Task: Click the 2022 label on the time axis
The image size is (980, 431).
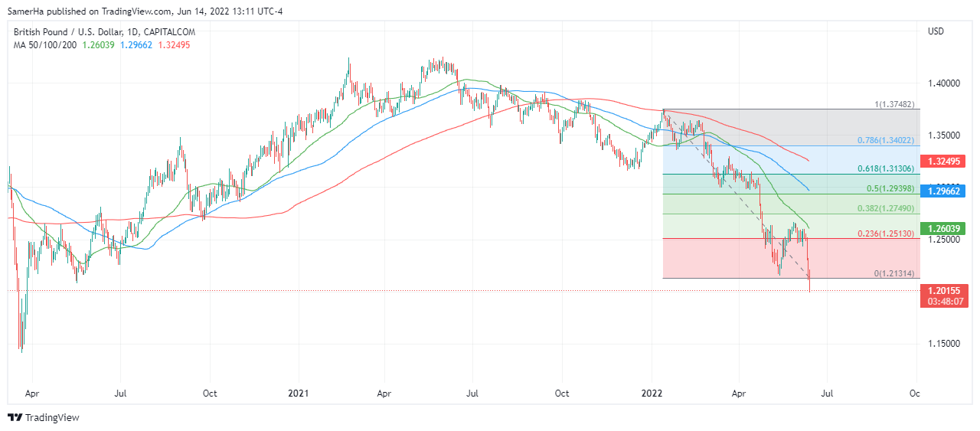Action: [652, 393]
